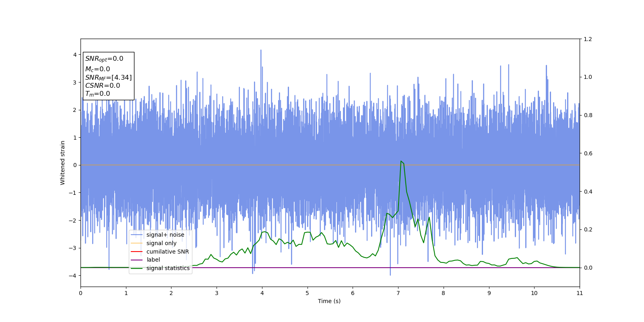
Task: Click the M_c=0.0 annotation text
Action: [x=97, y=69]
